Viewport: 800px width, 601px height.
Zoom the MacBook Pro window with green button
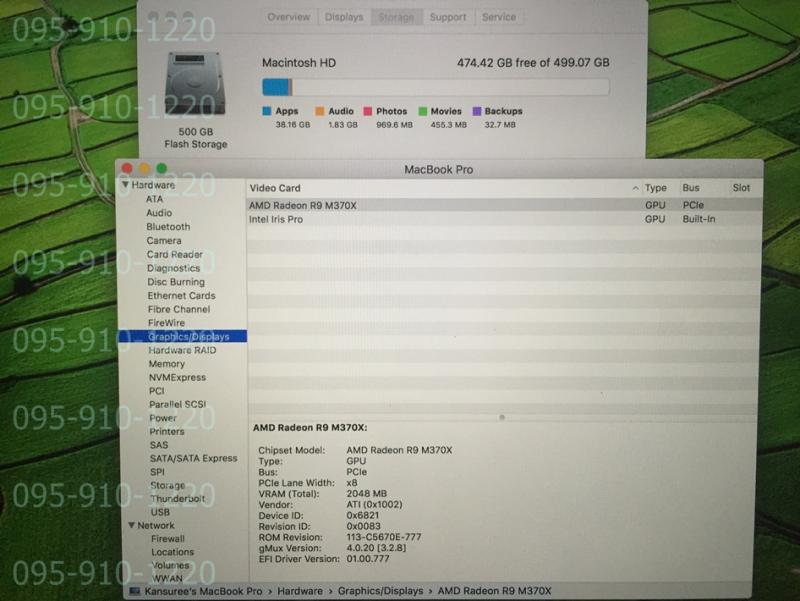point(162,168)
